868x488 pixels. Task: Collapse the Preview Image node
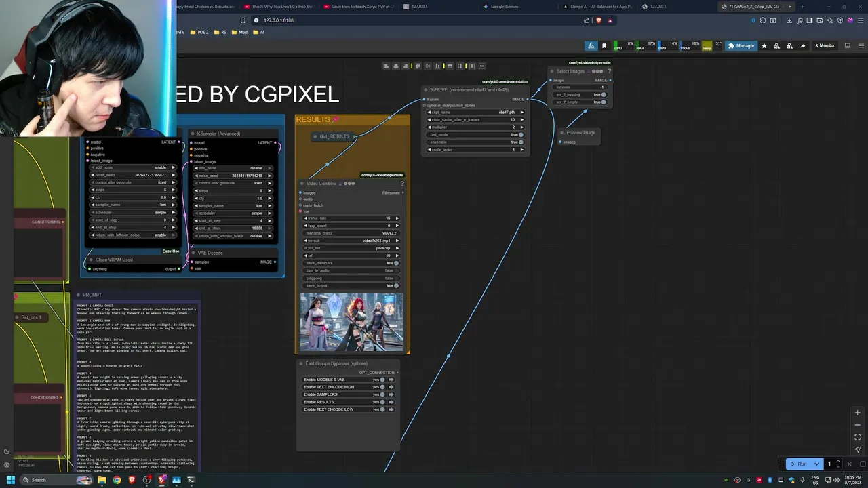coord(561,133)
